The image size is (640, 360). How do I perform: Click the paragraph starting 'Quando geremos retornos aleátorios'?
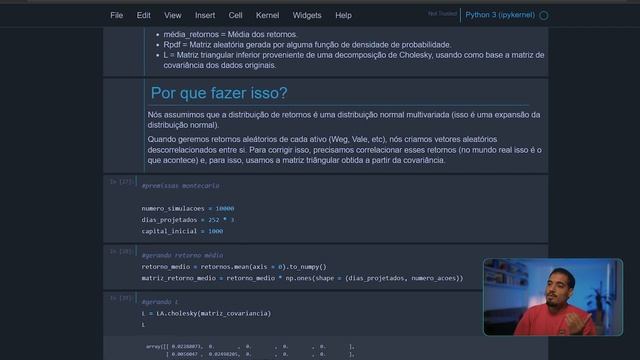pos(344,150)
